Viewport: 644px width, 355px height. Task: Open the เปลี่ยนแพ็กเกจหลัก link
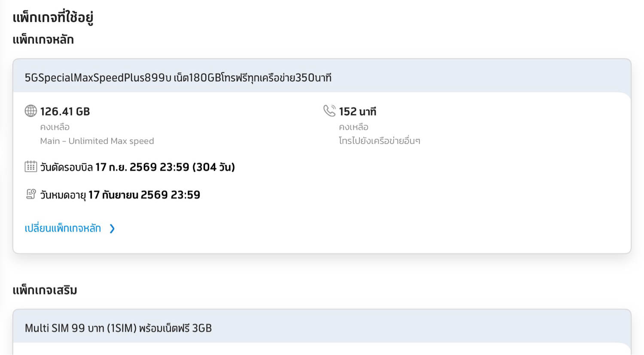pos(63,229)
